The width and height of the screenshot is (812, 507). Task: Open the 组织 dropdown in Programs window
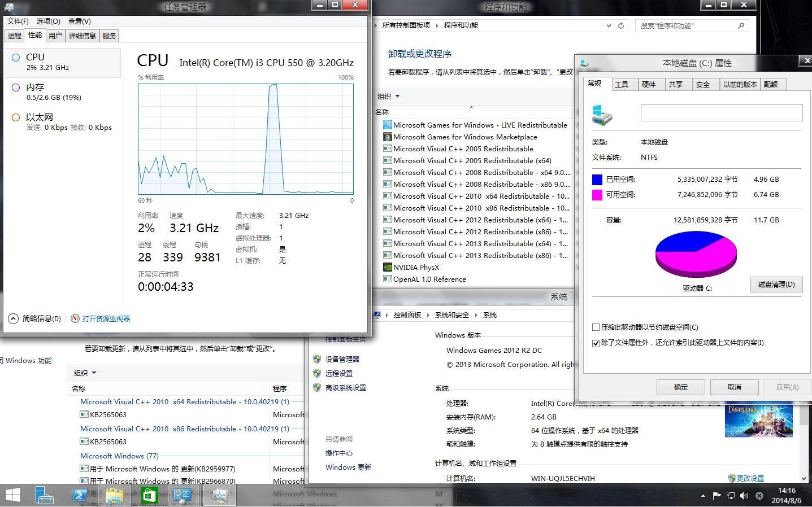389,96
